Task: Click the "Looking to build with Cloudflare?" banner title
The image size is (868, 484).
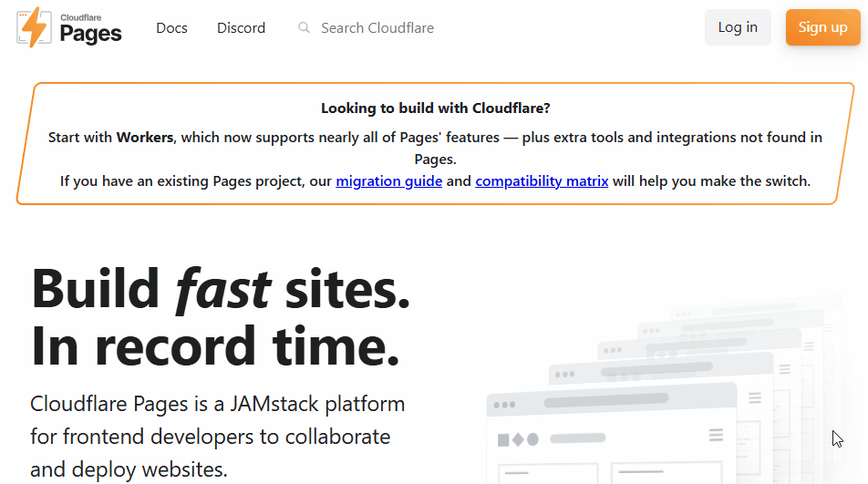Action: 435,108
